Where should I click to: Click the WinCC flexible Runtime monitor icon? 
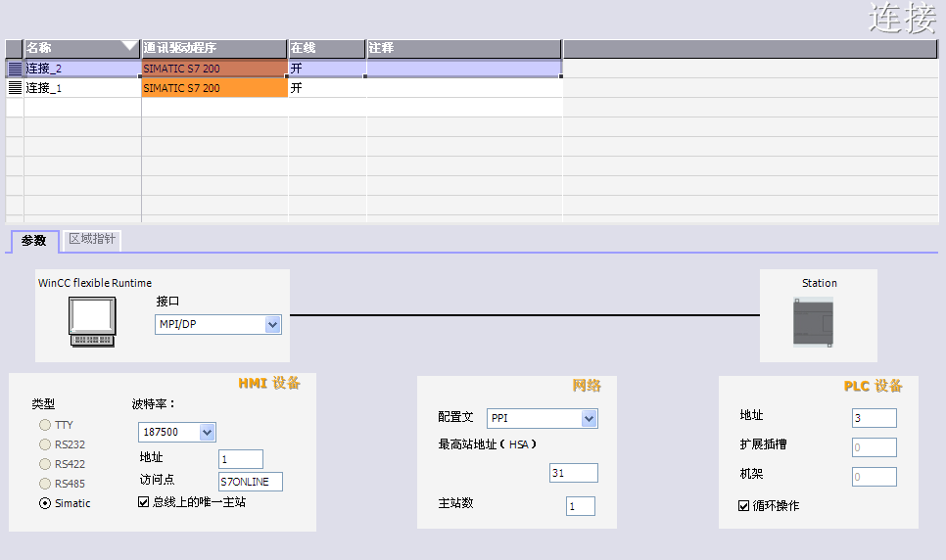[x=92, y=322]
